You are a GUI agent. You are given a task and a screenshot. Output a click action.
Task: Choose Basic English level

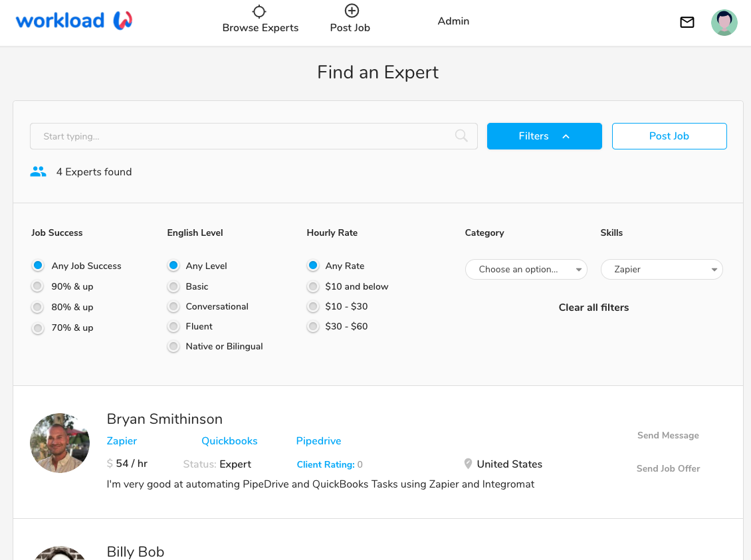[173, 286]
